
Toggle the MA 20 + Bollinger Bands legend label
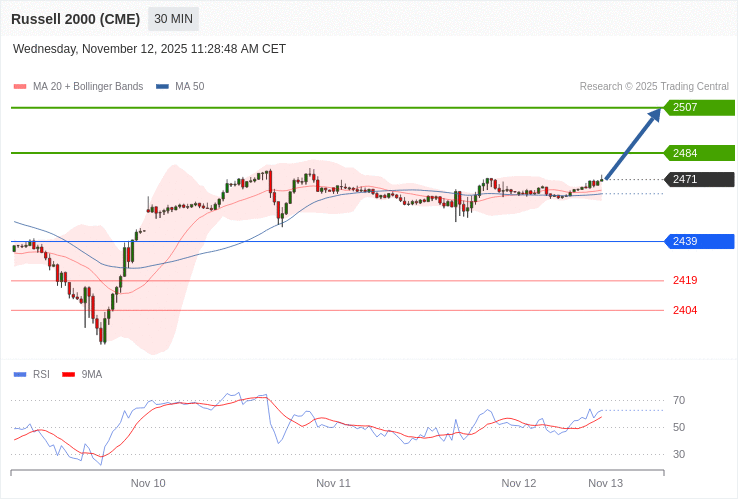pyautogui.click(x=88, y=87)
